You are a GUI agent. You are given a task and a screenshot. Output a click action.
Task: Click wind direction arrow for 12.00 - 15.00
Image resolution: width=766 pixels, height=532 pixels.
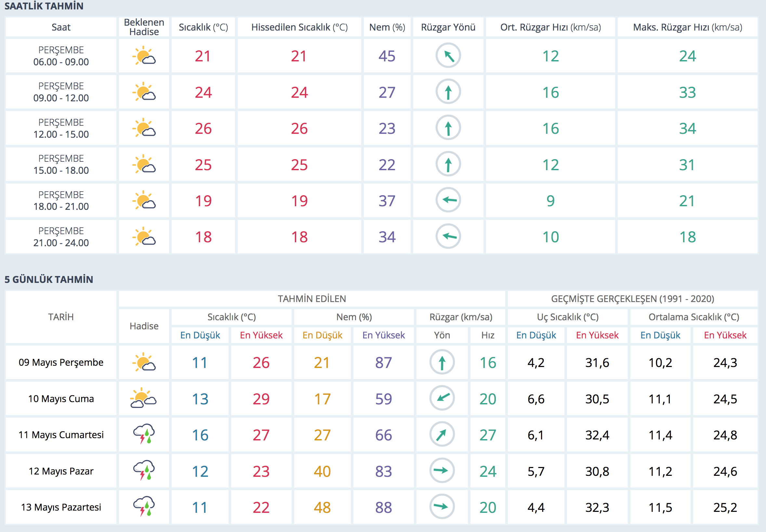[x=448, y=128]
